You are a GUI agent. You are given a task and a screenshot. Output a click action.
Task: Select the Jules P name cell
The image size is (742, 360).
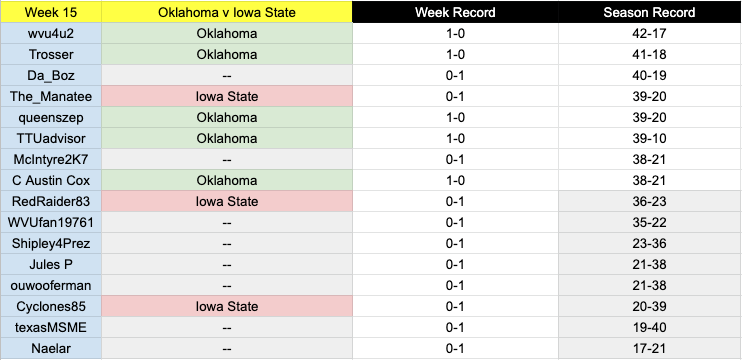[51, 264]
